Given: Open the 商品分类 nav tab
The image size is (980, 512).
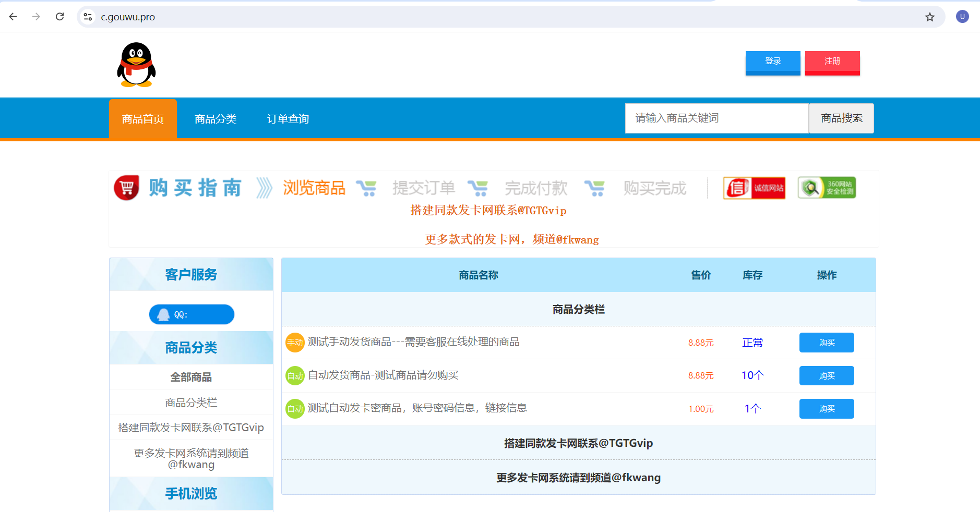Looking at the screenshot, I should 216,119.
